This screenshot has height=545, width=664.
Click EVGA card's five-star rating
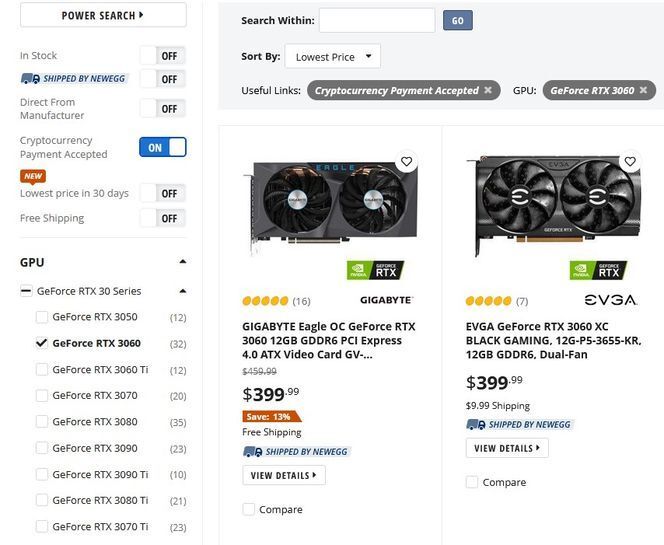tap(489, 301)
